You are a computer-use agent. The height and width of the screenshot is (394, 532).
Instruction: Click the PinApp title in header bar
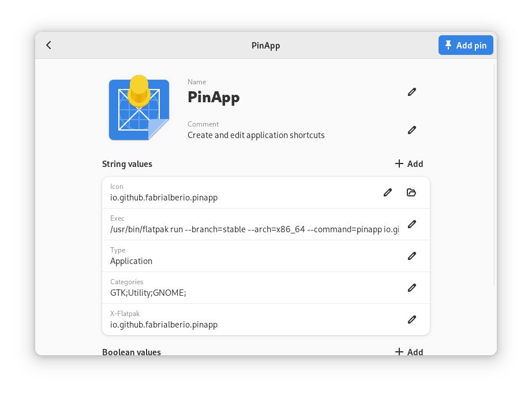265,45
